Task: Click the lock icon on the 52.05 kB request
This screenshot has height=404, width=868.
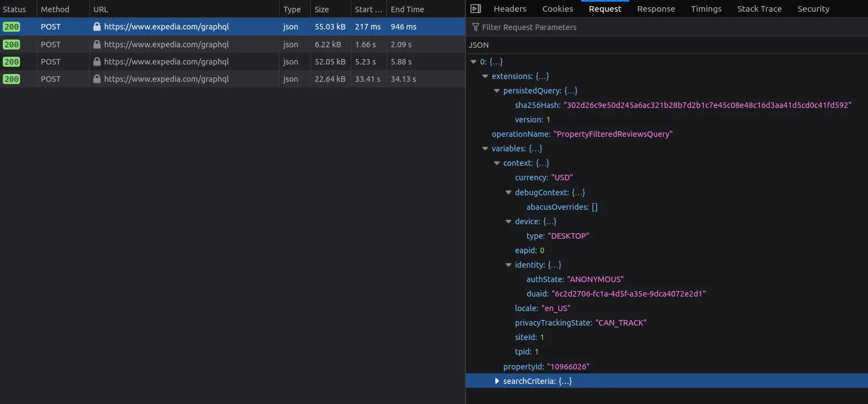Action: pos(97,62)
